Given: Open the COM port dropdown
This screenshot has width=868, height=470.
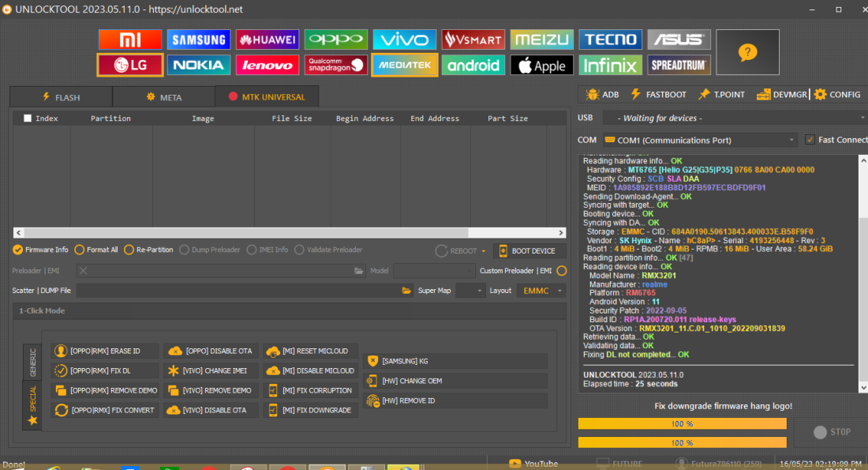Looking at the screenshot, I should pyautogui.click(x=700, y=141).
